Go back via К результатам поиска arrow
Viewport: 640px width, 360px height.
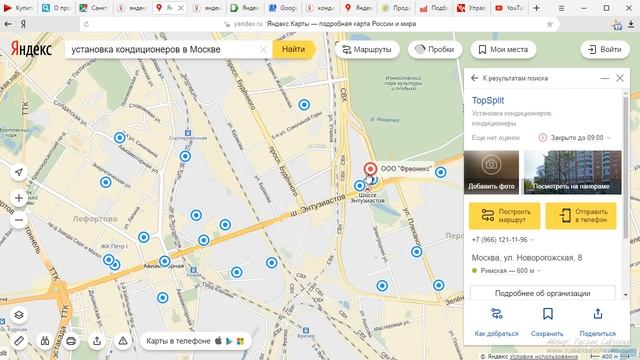coord(474,78)
